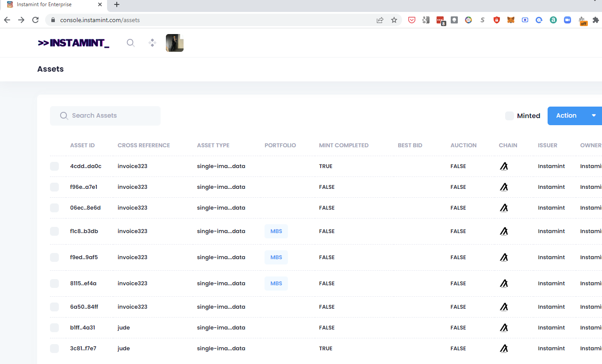Toggle the Minted filter checkbox

click(510, 115)
